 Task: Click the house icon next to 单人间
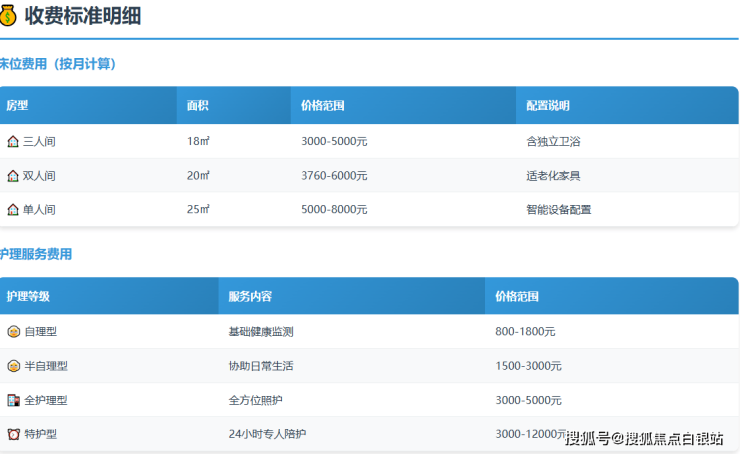coord(13,210)
